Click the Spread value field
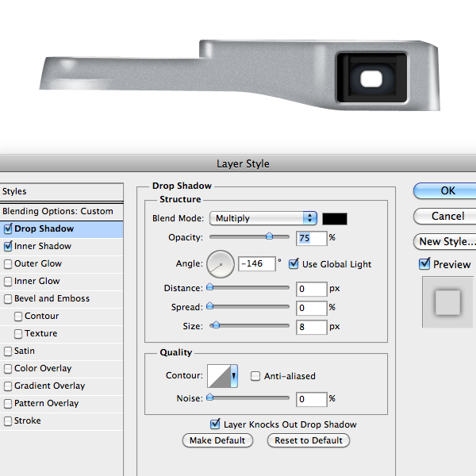The image size is (476, 476). pos(312,308)
